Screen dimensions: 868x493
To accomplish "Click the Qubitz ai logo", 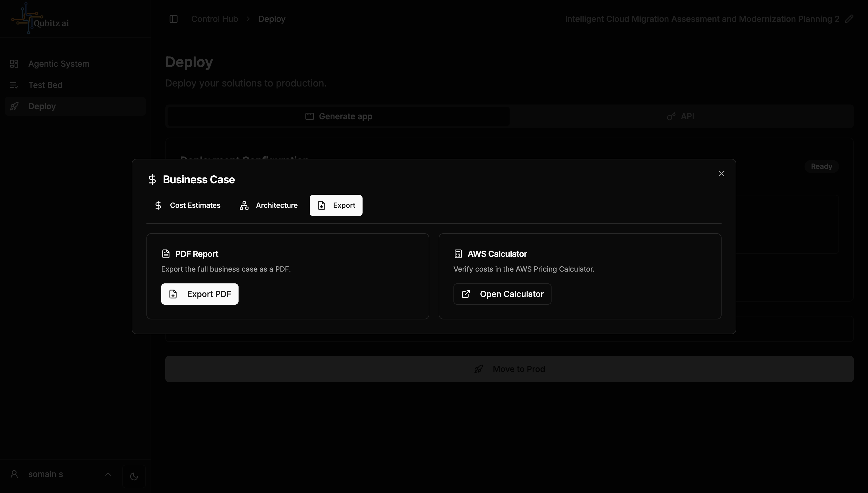I will (40, 19).
